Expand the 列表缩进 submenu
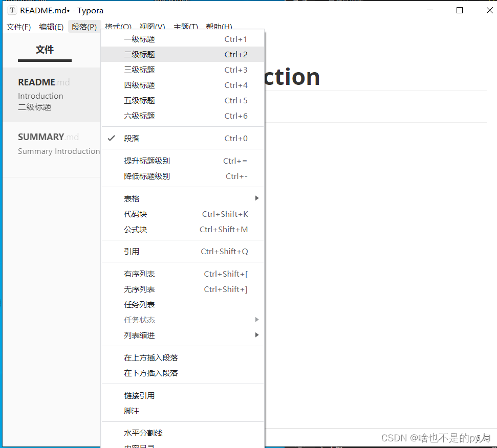The image size is (497, 448). tap(256, 335)
